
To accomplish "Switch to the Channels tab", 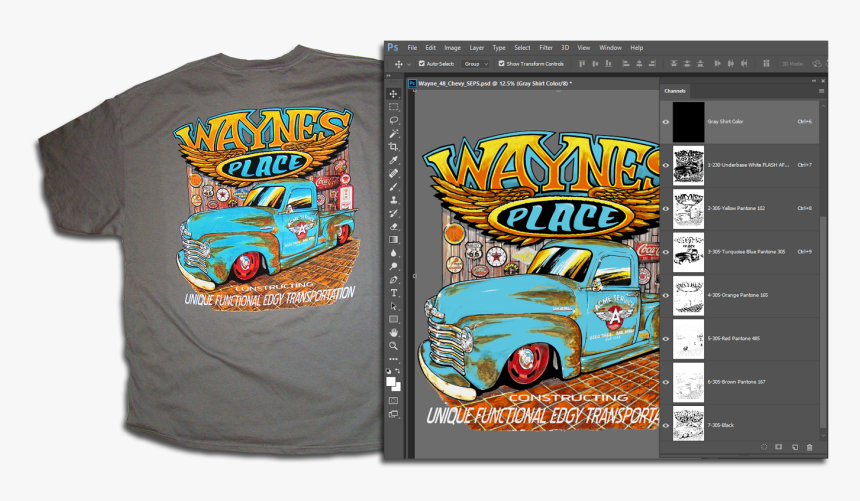I will coord(675,91).
